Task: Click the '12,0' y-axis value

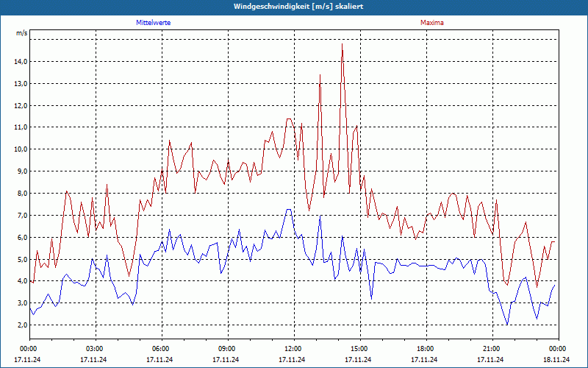Action: pos(21,105)
